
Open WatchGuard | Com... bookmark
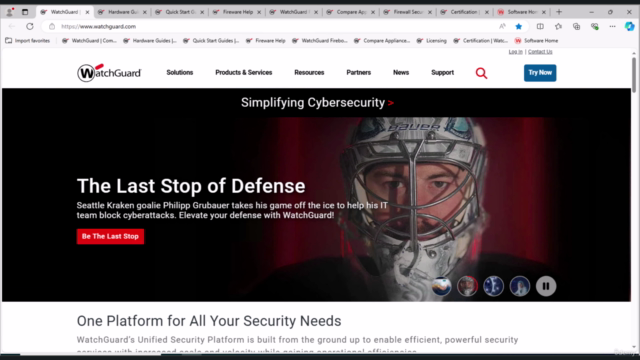click(89, 41)
